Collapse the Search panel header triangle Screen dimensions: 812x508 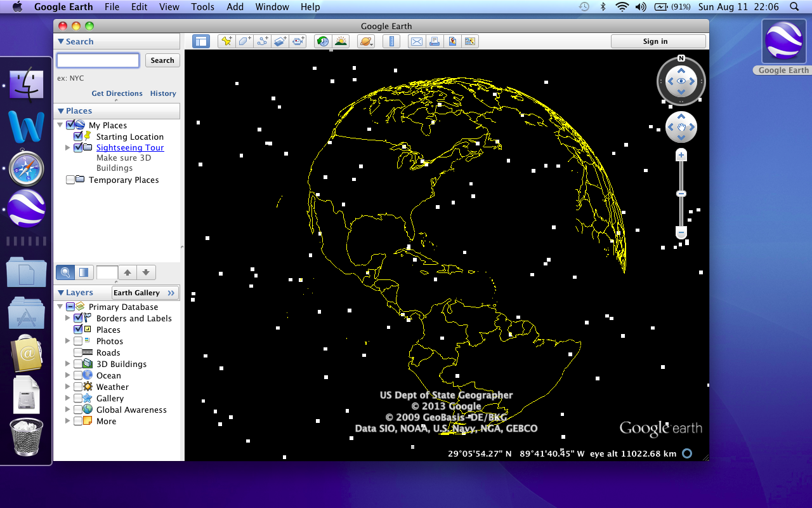tap(61, 41)
